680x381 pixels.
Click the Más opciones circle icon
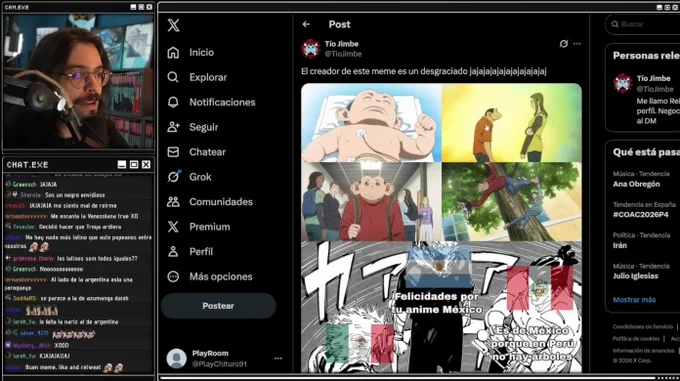[x=173, y=277]
